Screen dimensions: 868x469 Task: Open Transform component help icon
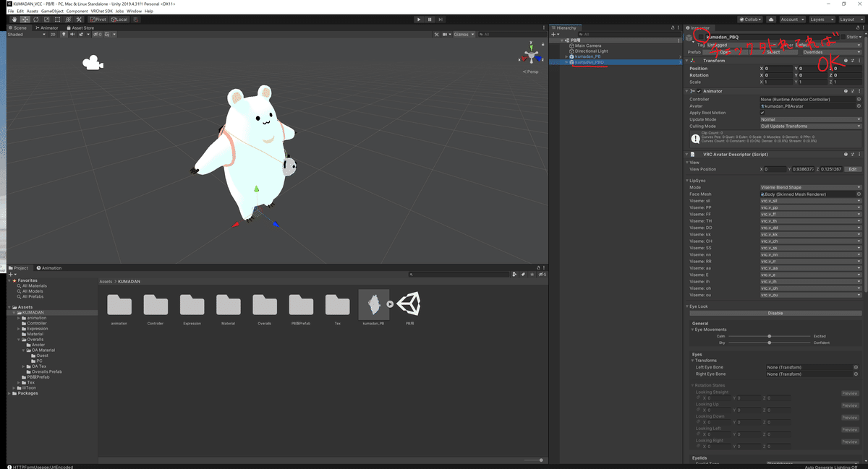coord(846,61)
